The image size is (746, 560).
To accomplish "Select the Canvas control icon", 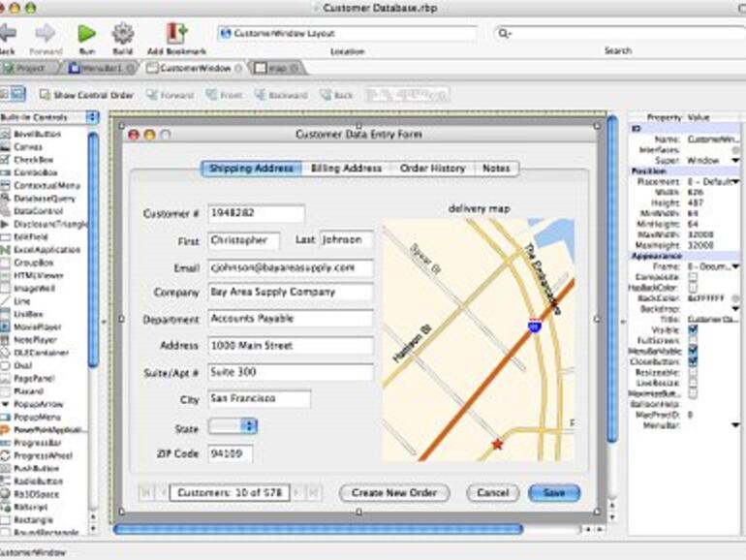I will pyautogui.click(x=5, y=147).
